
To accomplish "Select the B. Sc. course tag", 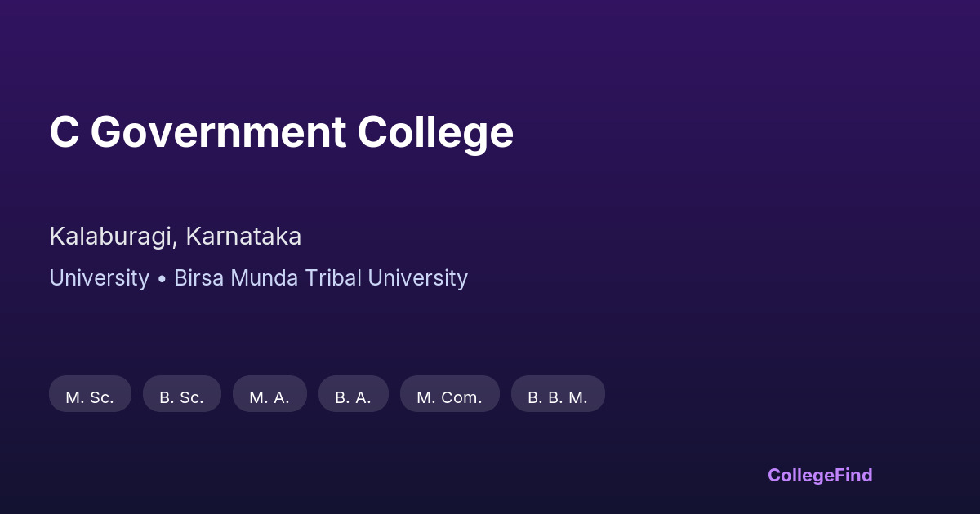I will 181,397.
